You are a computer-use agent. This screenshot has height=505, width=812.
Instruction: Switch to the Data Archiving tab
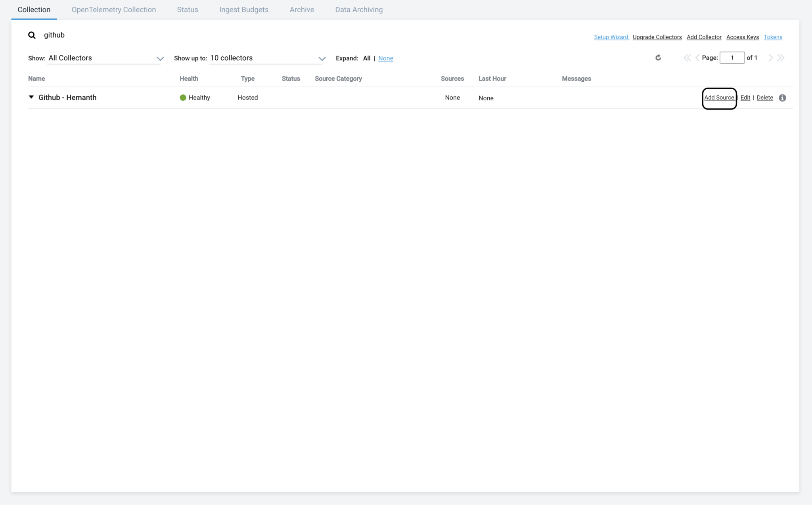[x=359, y=10]
